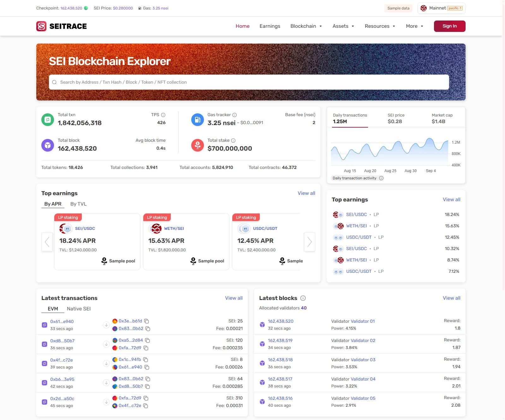The width and height of the screenshot is (505, 420).
Task: Click the checkpoint number 162,438,520 in top bar
Action: [71, 8]
